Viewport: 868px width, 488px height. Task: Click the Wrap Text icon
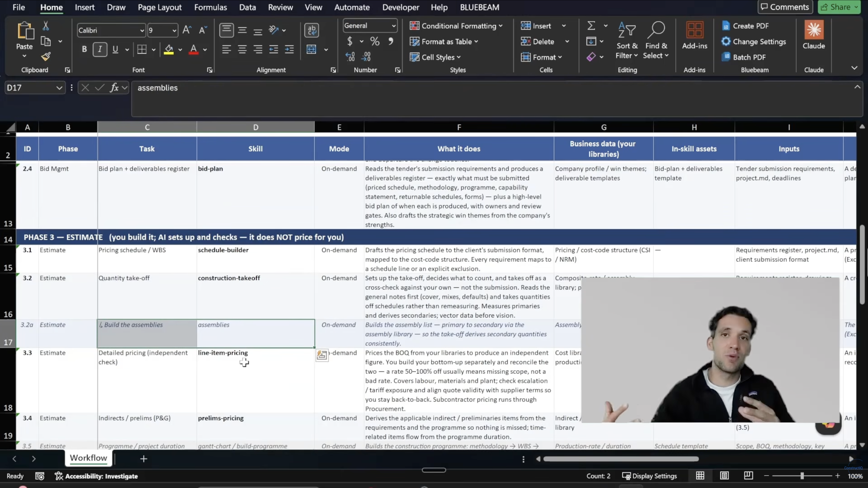(x=312, y=30)
